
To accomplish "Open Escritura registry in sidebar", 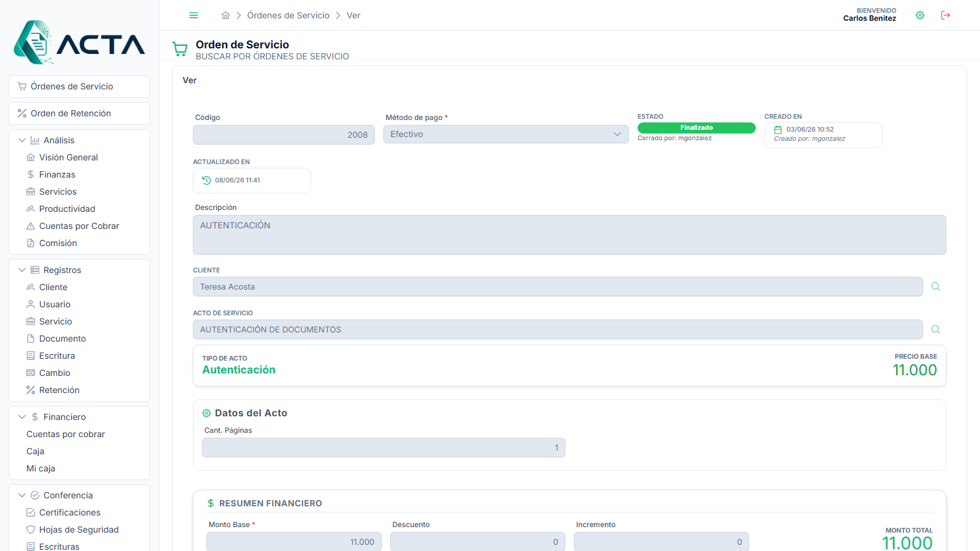I will click(x=57, y=356).
